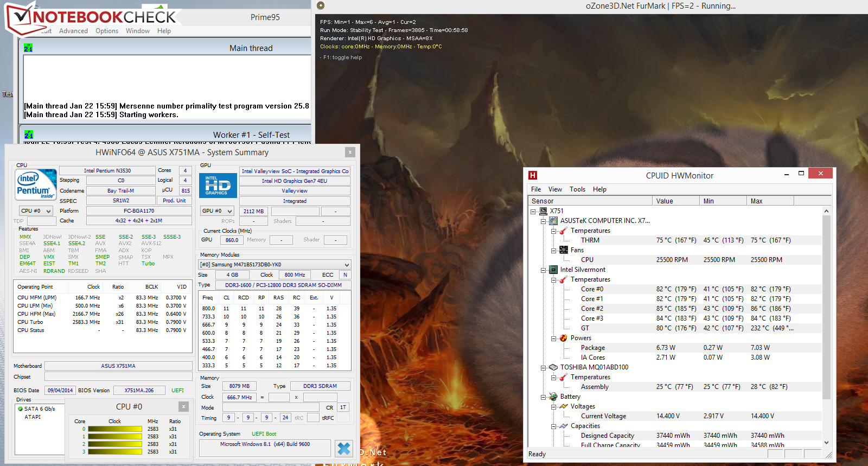Image resolution: width=868 pixels, height=466 pixels.
Task: Click the Intel Silvermont chip icon
Action: (x=553, y=270)
